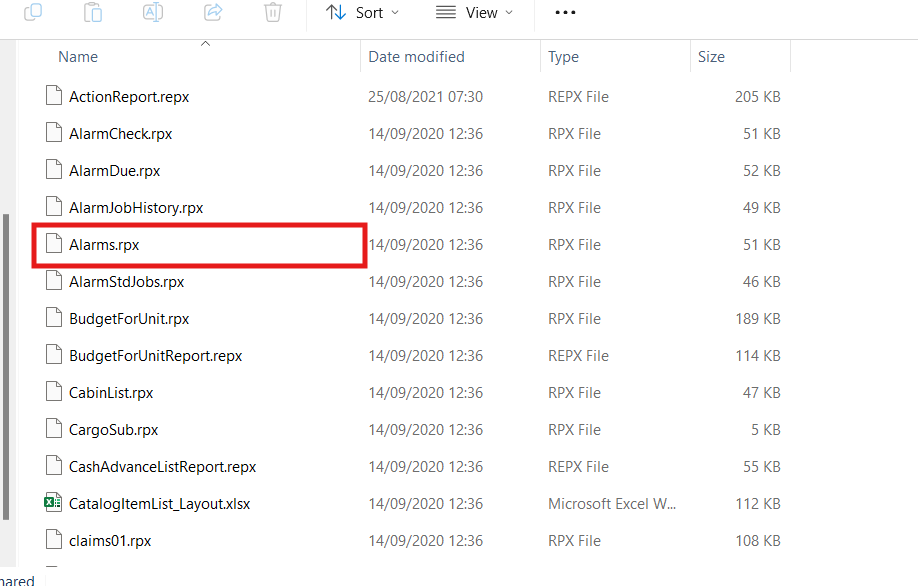The height and width of the screenshot is (586, 918).
Task: Open the Sort dropdown menu
Action: point(363,13)
